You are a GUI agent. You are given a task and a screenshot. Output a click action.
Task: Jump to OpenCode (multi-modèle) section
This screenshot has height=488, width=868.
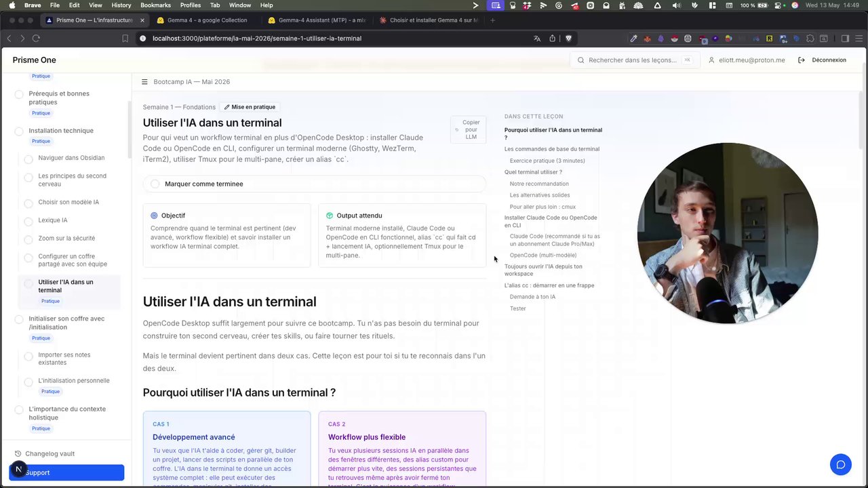543,256
